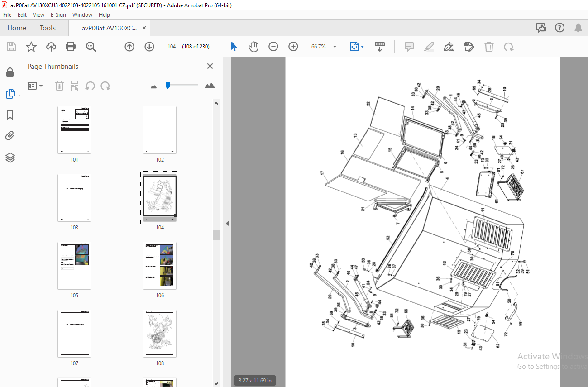Switch to the Tools tab

coord(48,28)
